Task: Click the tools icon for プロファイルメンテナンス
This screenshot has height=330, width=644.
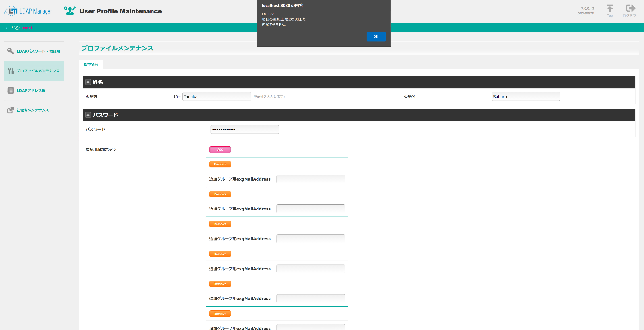Action: tap(11, 71)
